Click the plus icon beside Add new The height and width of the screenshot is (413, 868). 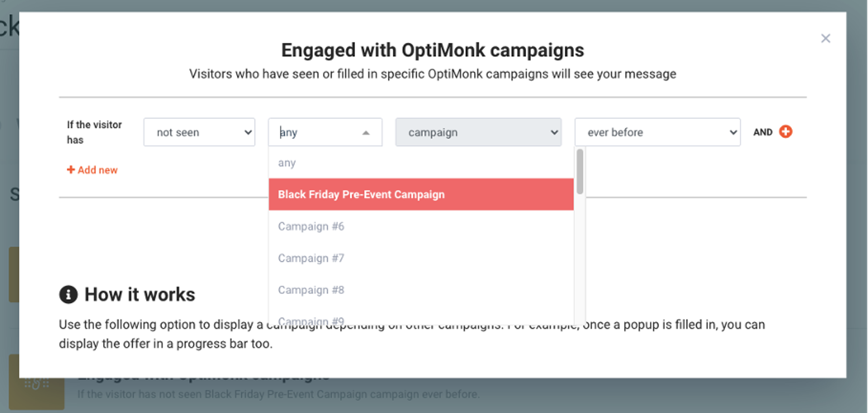click(71, 170)
